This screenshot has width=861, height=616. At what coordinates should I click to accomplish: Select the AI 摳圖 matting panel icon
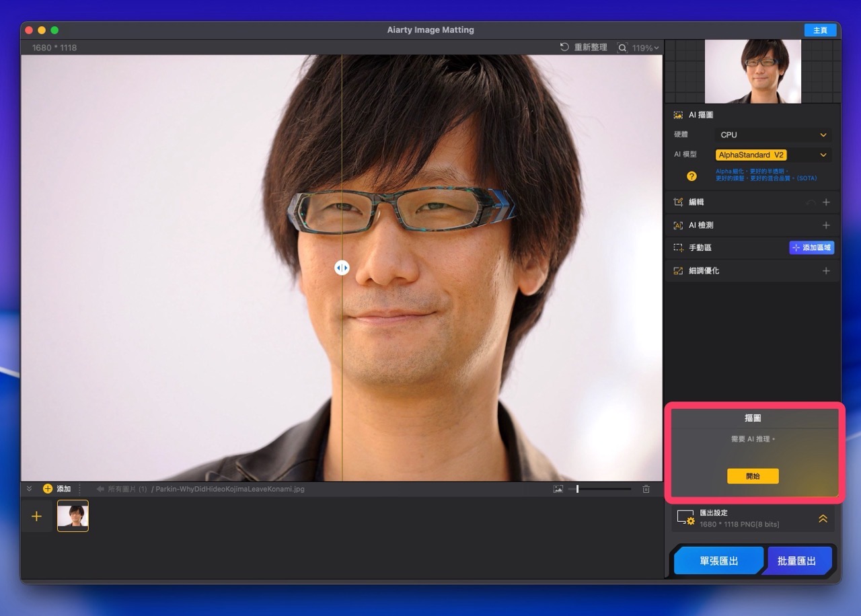[678, 114]
